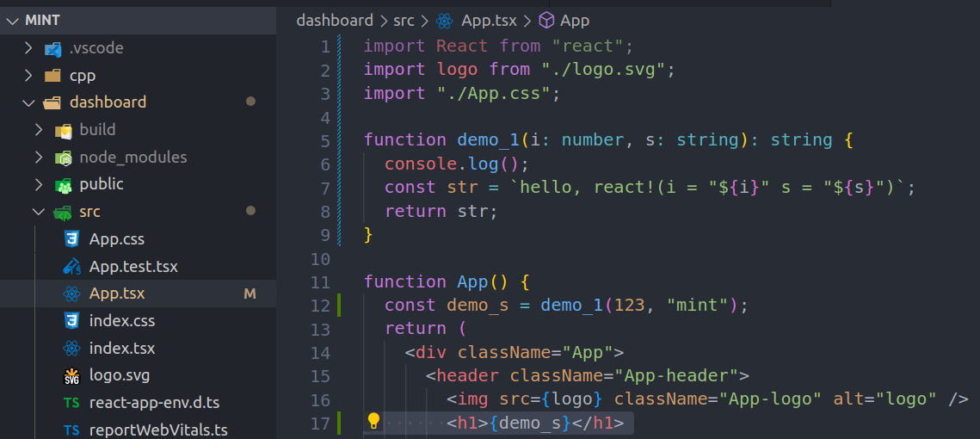
Task: Click the test file icon of App.test.tsx
Action: coord(72,267)
